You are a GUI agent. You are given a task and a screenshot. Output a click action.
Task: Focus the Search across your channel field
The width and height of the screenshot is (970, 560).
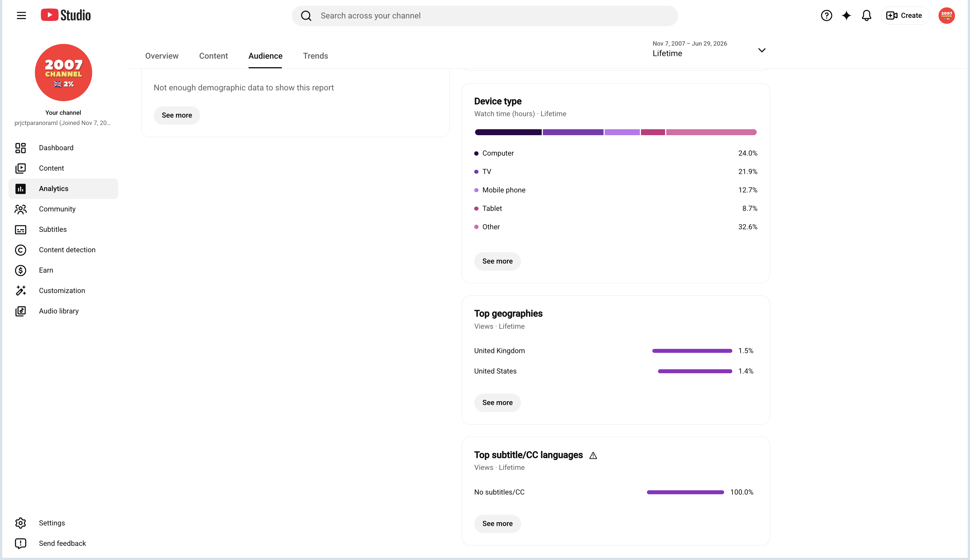click(485, 15)
